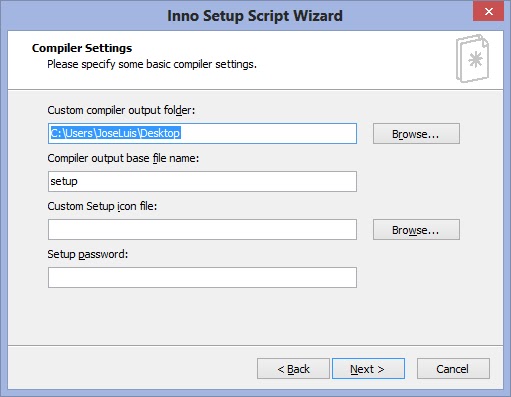Image resolution: width=511 pixels, height=397 pixels.
Task: Click the 'Setup password:' label
Action: pyautogui.click(x=88, y=254)
